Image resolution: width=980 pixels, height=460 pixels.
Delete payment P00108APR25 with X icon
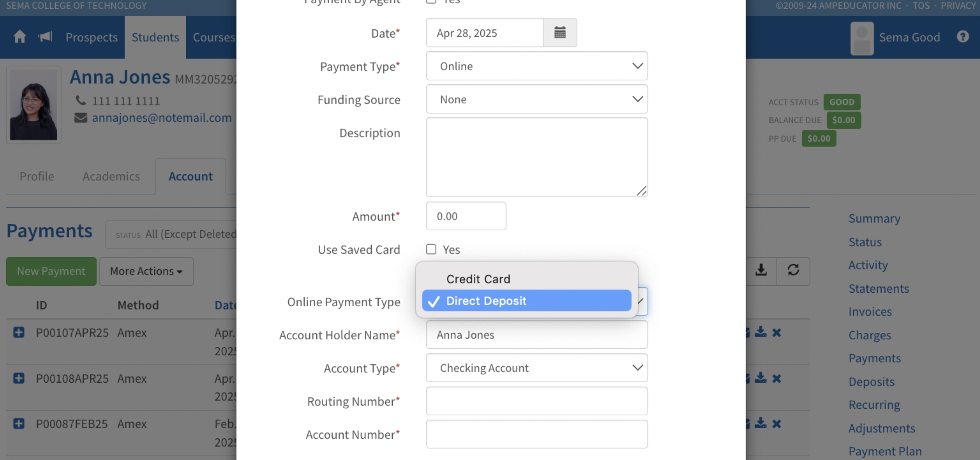776,379
